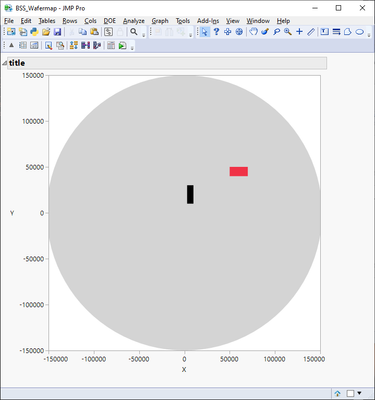Click the Y axis label
This screenshot has height=400, width=375.
click(12, 213)
